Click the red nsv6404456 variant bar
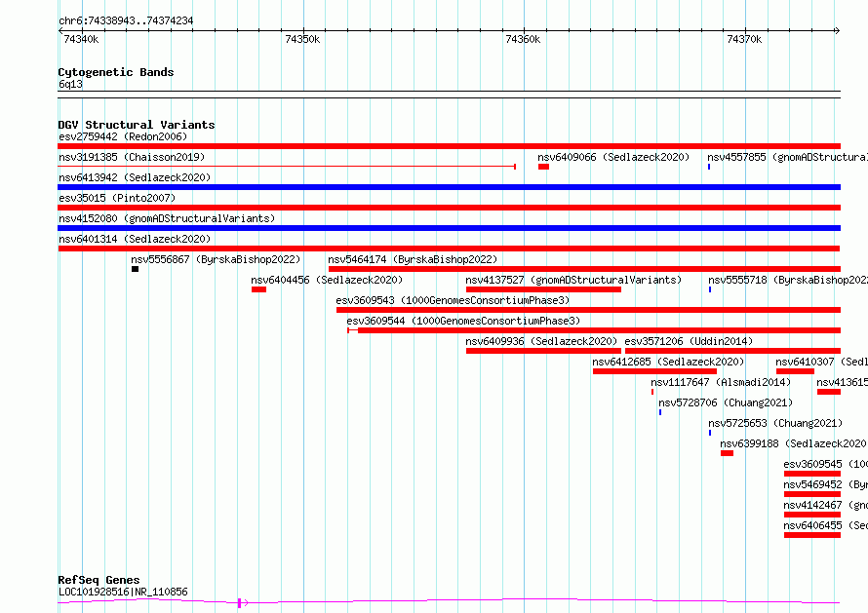The height and width of the screenshot is (613, 868). click(x=258, y=289)
